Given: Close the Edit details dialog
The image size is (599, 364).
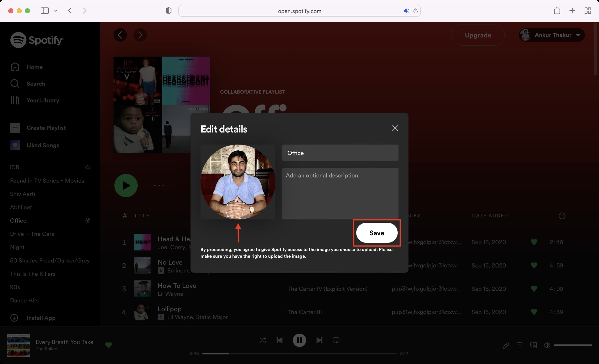Looking at the screenshot, I should click(395, 128).
